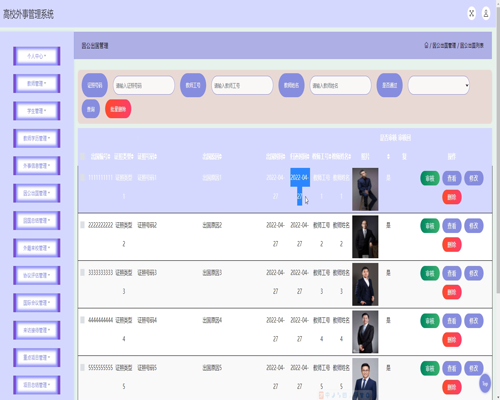The image size is (500, 400).
Task: Click 修改 button for row 2222222222
Action: point(474,226)
